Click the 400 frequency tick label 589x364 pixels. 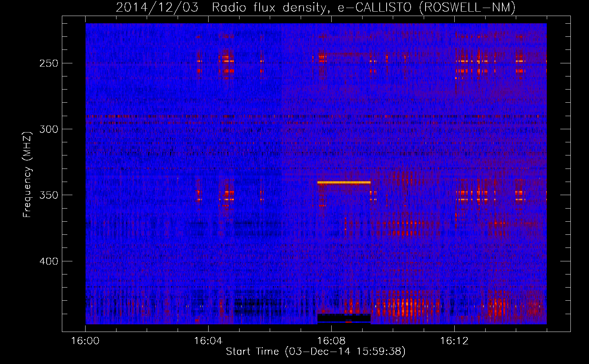tap(49, 261)
